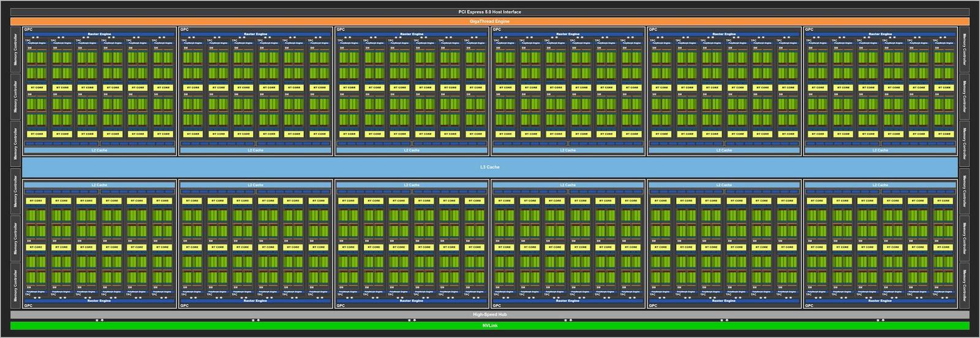980x338 pixels.
Task: Click the large L3 Cache block
Action: (489, 167)
